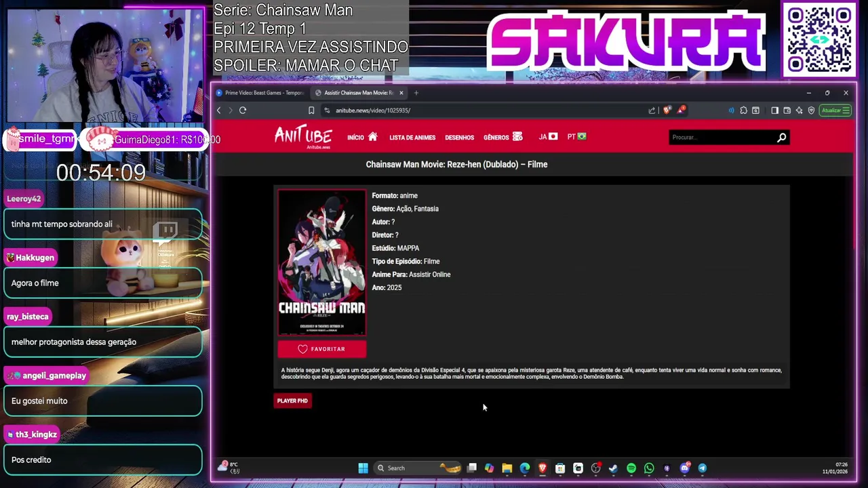Viewport: 868px width, 488px height.
Task: Open site settings icon beside the URL
Action: (327, 110)
